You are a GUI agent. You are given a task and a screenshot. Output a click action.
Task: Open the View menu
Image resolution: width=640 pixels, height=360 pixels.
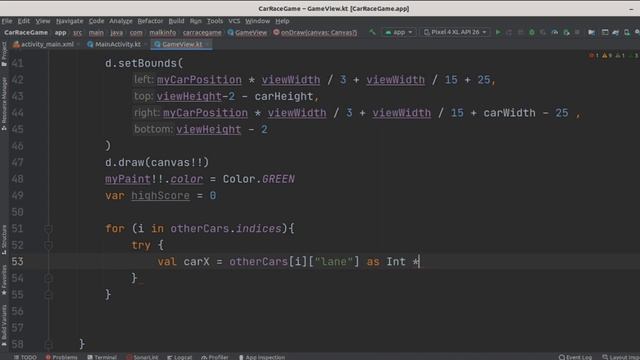click(42, 21)
